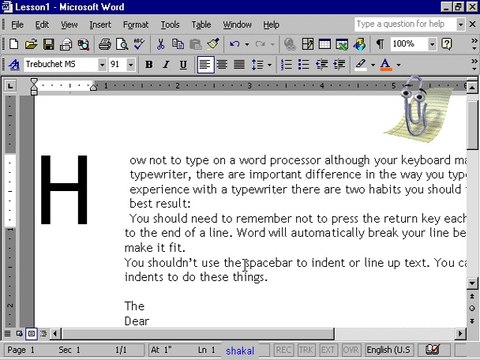Toggle Bold formatting

click(x=149, y=64)
